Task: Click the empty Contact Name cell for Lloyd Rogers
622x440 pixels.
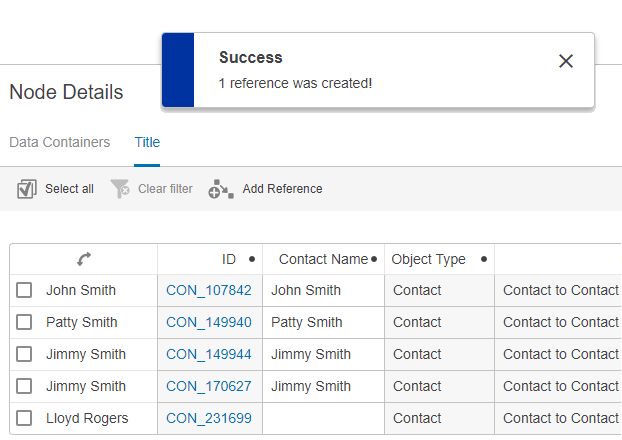Action: [x=323, y=419]
